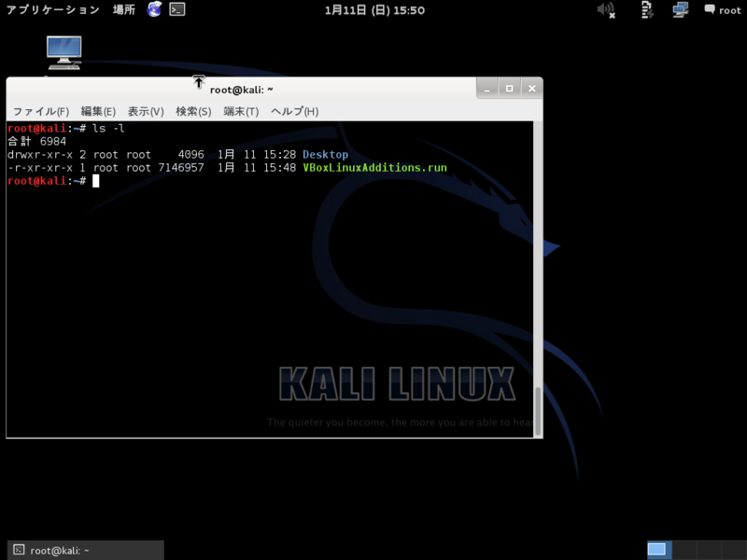Open terminal 表示(V) menu
The width and height of the screenshot is (747, 560).
(146, 111)
